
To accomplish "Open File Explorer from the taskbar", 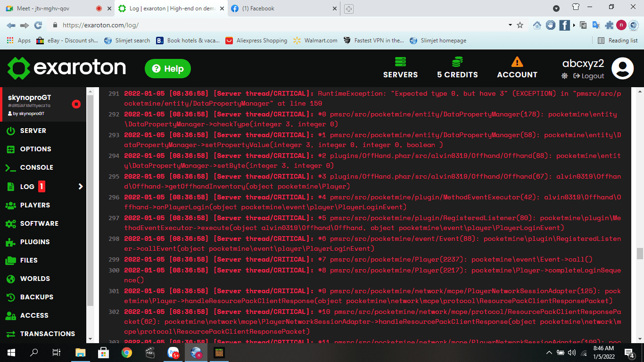I will 81,352.
